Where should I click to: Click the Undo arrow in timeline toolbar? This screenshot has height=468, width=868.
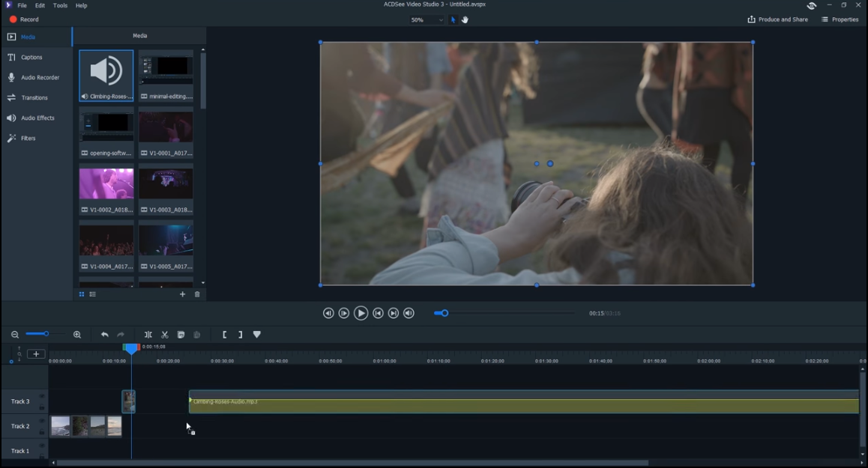coord(105,335)
